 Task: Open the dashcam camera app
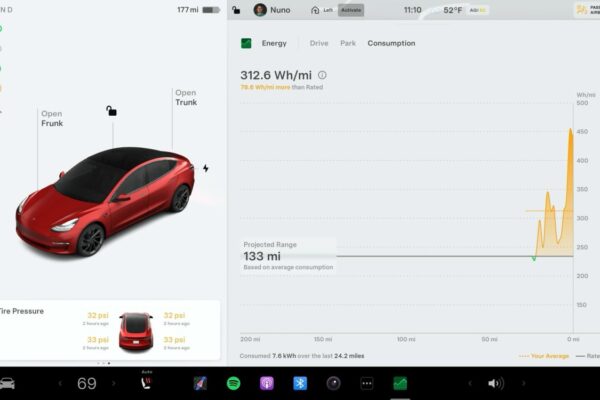333,383
